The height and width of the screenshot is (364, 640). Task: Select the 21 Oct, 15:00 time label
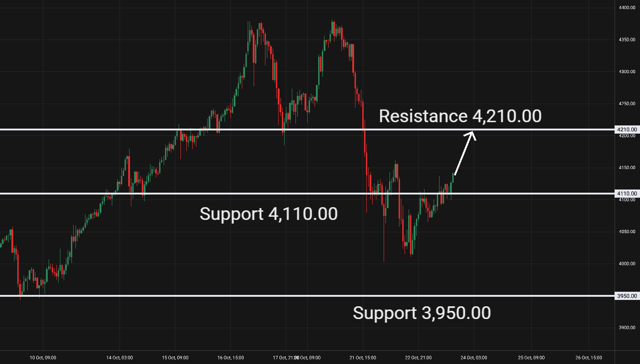point(363,358)
